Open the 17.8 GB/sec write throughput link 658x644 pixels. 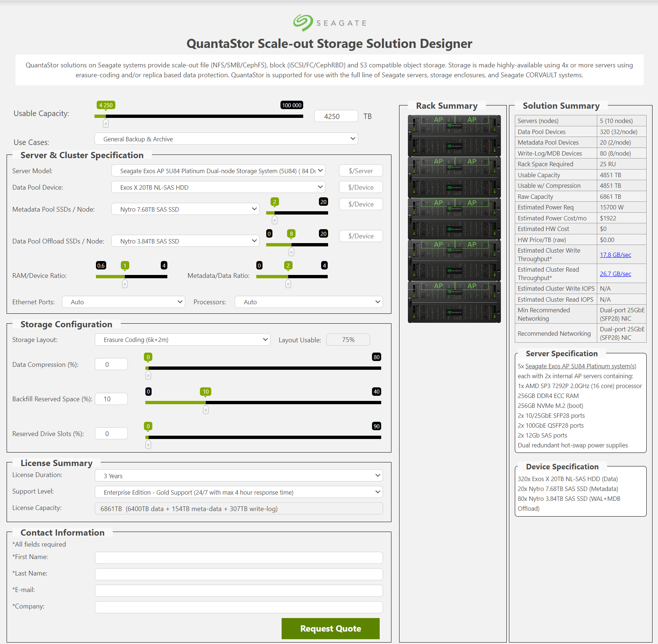pos(615,254)
